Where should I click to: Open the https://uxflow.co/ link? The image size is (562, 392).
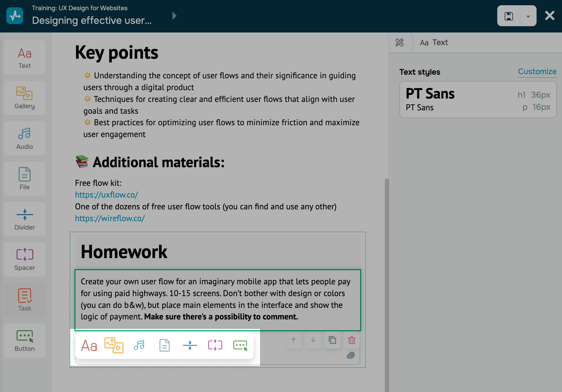click(x=106, y=195)
